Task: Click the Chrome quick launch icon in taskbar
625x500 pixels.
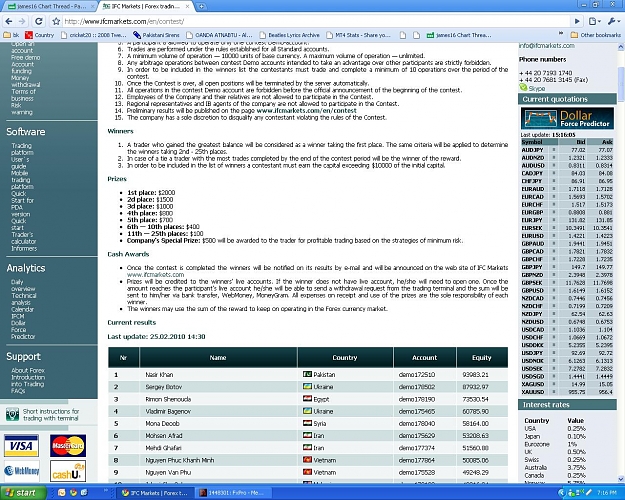Action: pos(73,493)
